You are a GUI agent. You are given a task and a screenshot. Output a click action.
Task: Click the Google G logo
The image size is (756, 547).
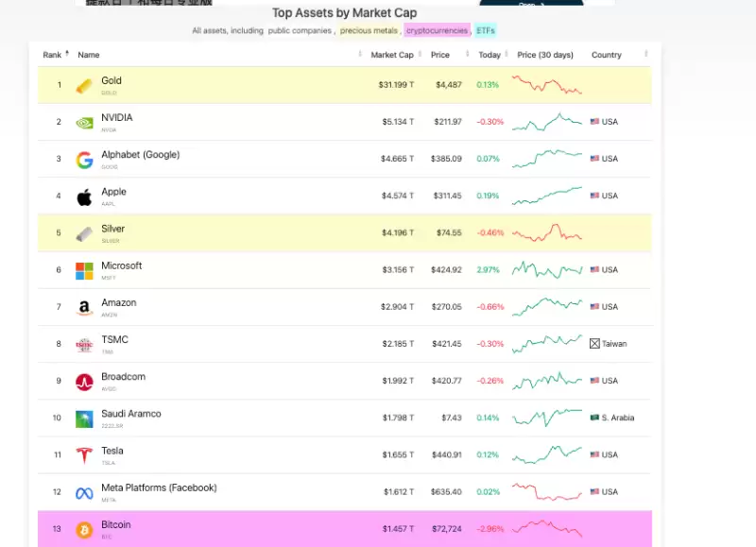pyautogui.click(x=84, y=160)
